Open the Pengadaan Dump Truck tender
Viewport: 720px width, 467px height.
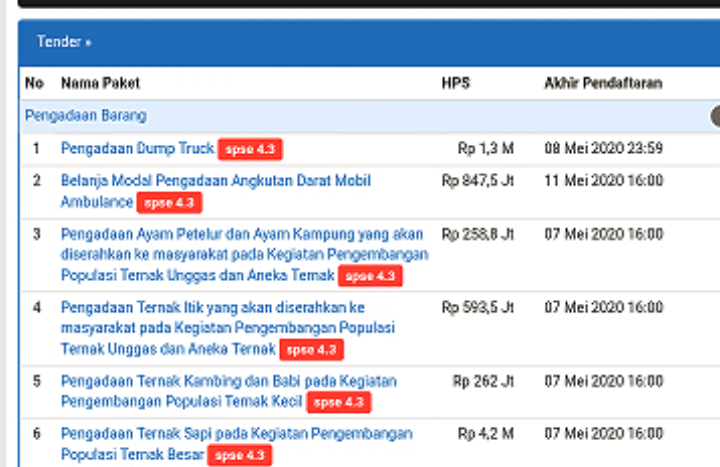tap(137, 148)
